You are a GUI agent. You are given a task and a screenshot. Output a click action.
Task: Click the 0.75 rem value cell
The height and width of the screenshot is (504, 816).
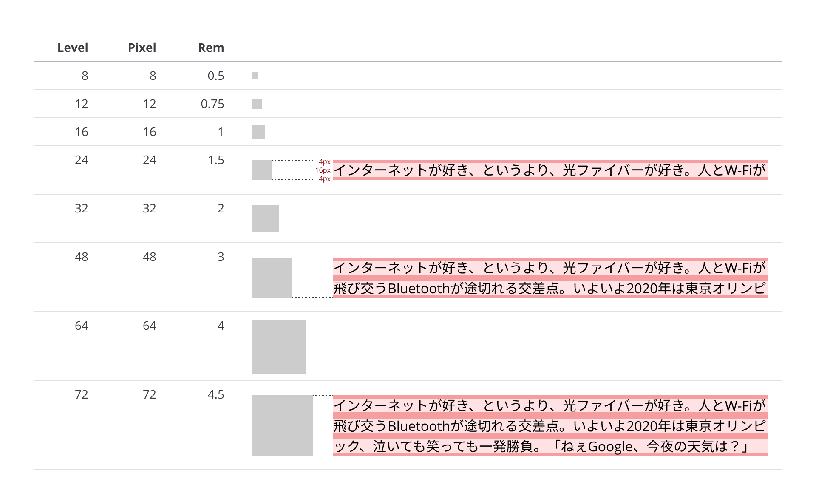[x=212, y=104]
